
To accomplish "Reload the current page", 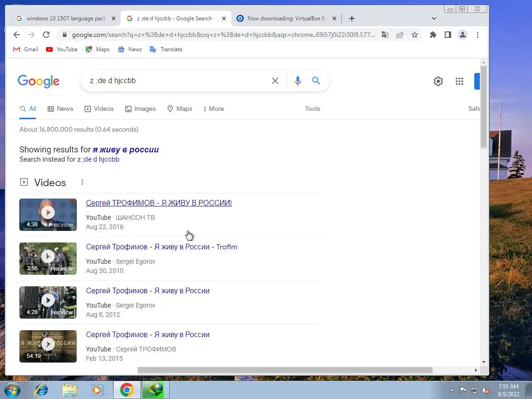I will [x=46, y=35].
